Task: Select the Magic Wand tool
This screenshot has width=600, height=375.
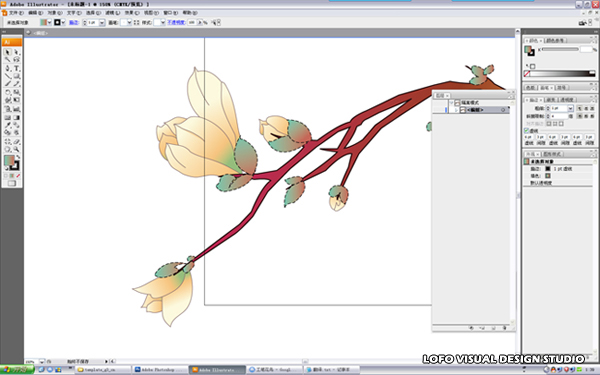Action: click(7, 60)
